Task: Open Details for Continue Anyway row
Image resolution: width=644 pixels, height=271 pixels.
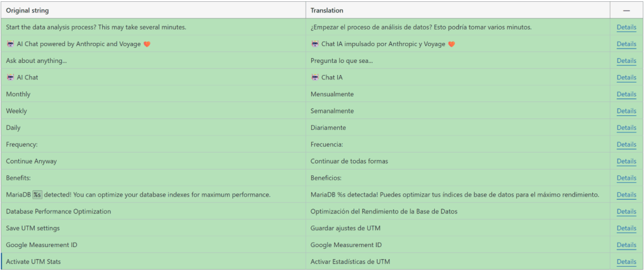Action: point(626,161)
